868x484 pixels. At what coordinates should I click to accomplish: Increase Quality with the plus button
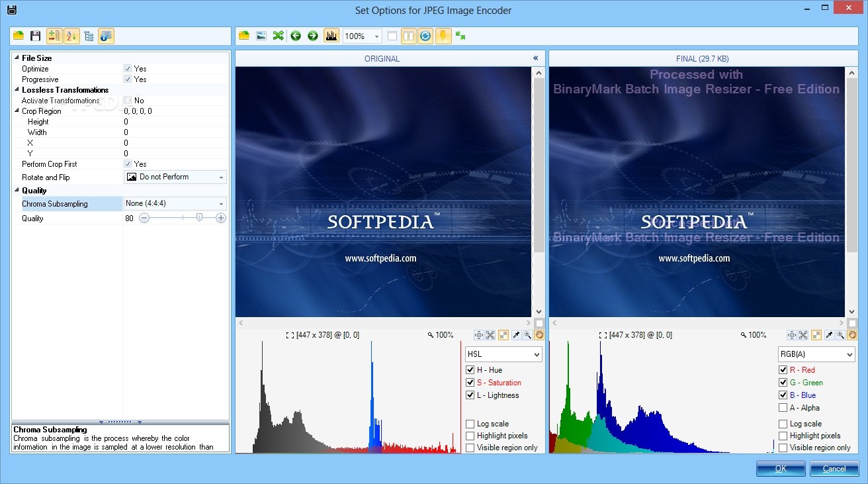coord(221,218)
